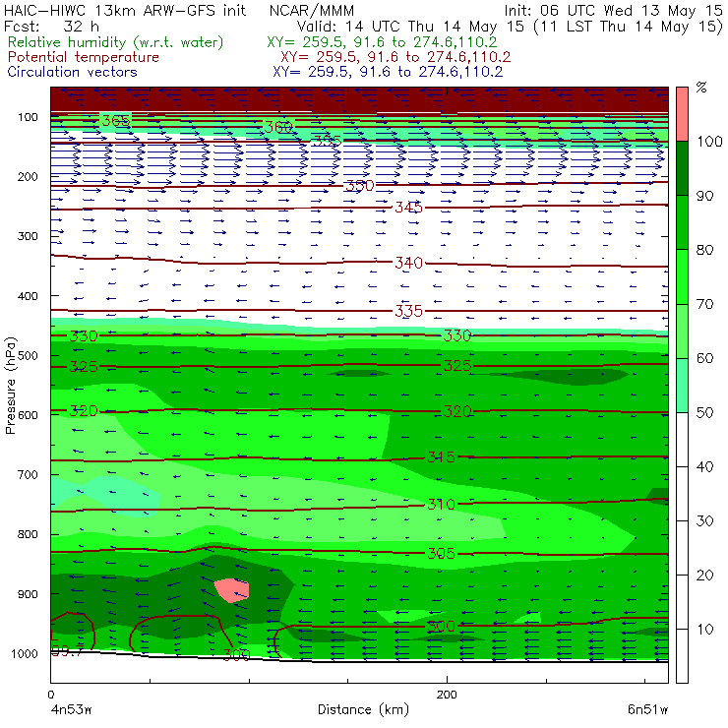The width and height of the screenshot is (728, 728).
Task: Click the '360' potential temperature contour label
Action: 278,127
